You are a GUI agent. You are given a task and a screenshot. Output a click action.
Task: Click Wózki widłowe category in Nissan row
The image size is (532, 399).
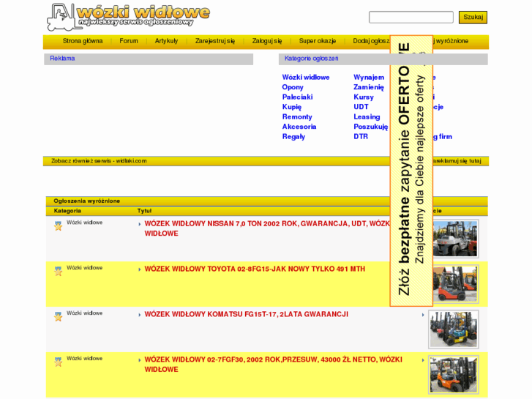point(84,223)
